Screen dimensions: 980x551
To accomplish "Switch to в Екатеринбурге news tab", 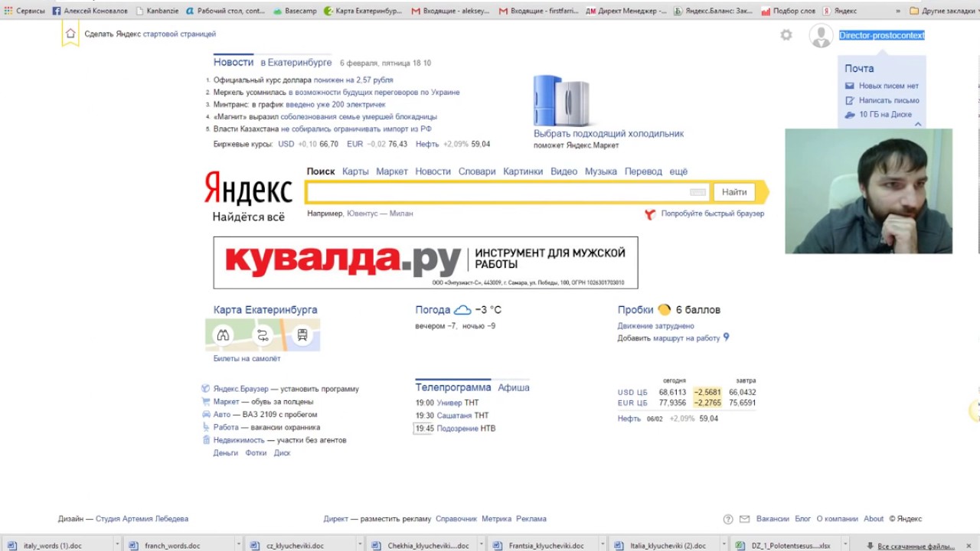I will (296, 62).
